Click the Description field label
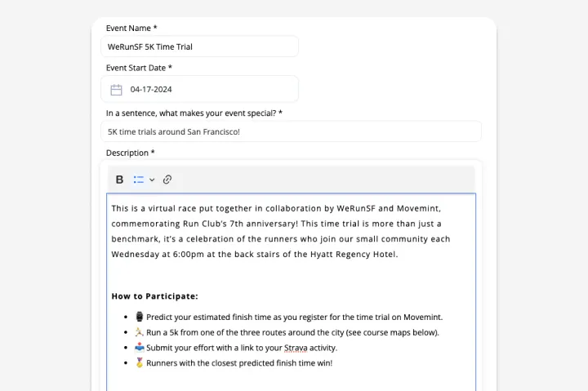Viewport: 588px width, 391px height. coord(130,153)
